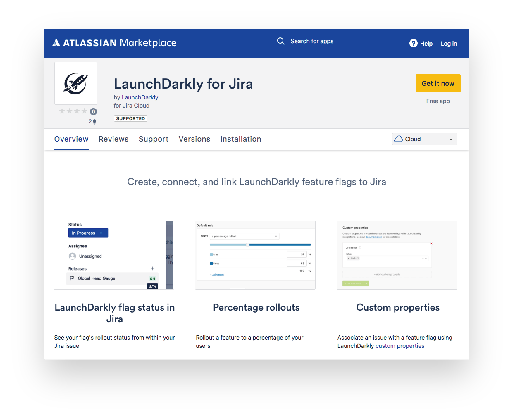
Task: Click the plus icon next to Releases
Action: [x=153, y=268]
